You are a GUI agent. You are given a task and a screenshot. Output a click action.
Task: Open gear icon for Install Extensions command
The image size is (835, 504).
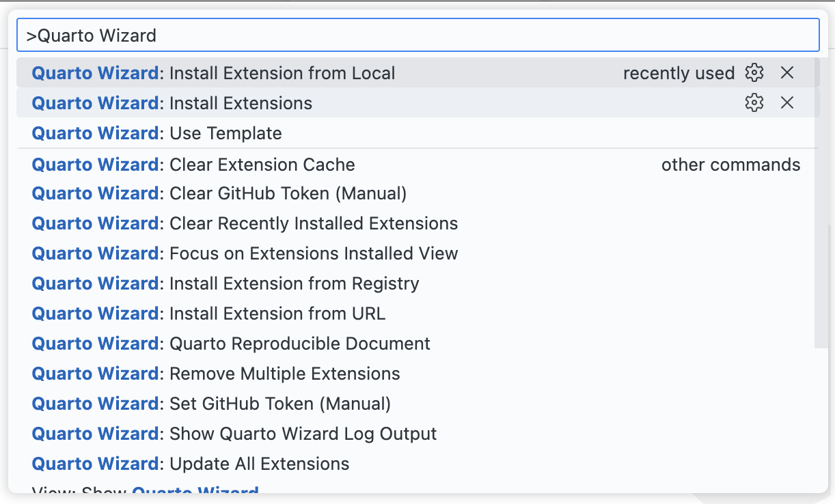click(x=754, y=103)
